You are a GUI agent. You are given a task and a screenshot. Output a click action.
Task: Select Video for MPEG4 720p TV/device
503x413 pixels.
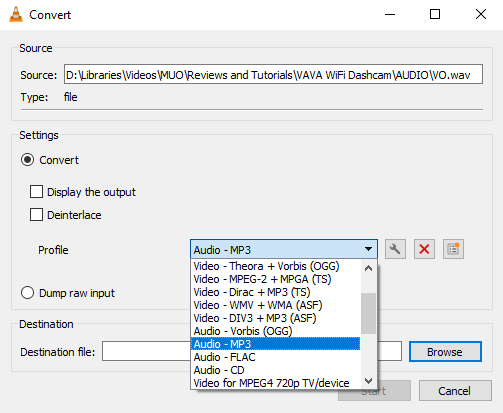[276, 383]
